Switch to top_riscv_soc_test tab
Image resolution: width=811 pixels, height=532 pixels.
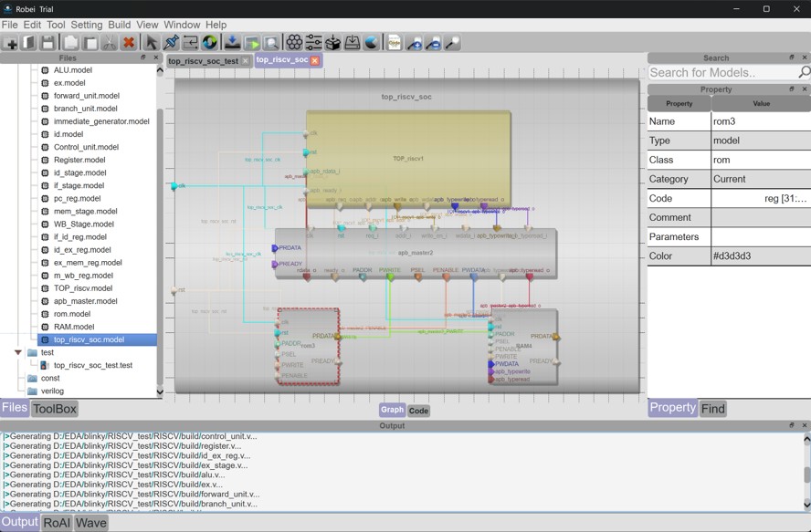click(x=203, y=61)
